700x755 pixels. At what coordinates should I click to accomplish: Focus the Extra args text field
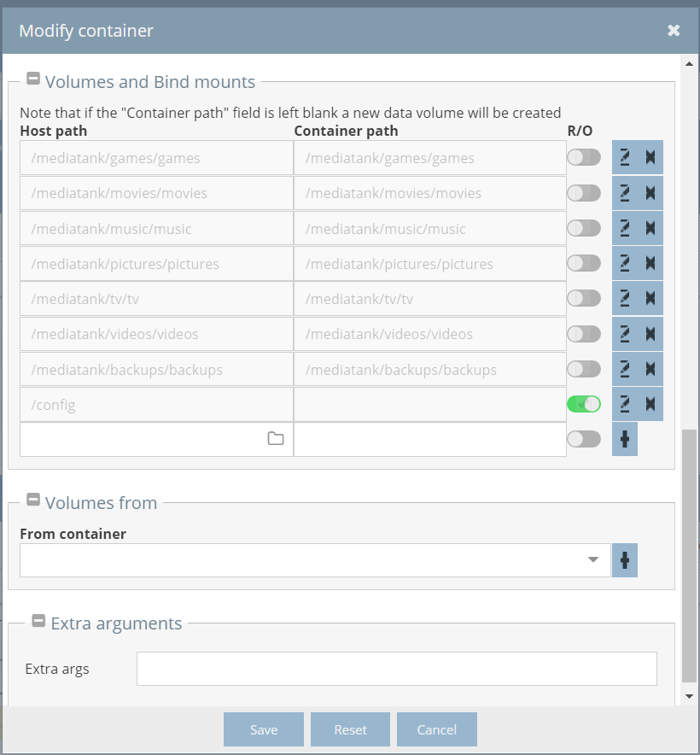[x=397, y=669]
